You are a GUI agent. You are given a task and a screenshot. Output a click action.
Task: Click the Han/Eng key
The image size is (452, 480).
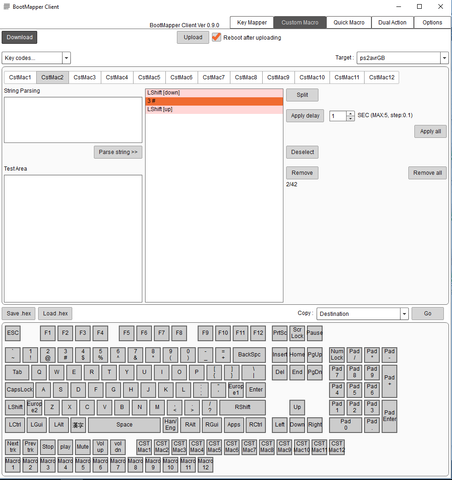coord(170,425)
